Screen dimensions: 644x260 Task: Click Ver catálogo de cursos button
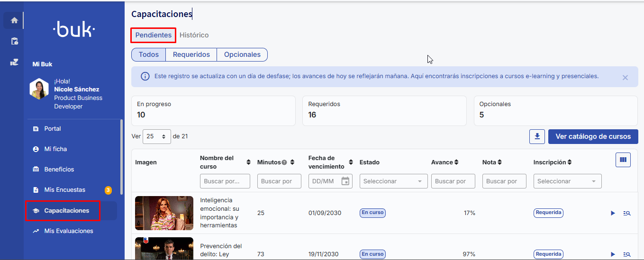pyautogui.click(x=593, y=136)
